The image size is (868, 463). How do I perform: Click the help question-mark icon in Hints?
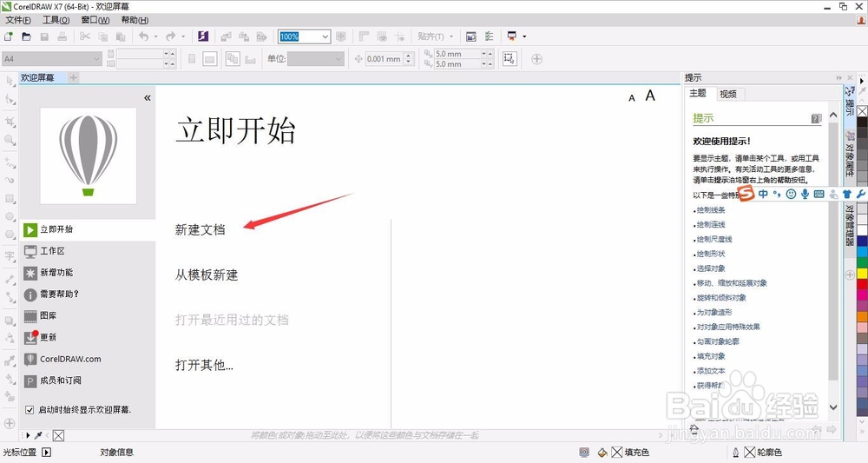(x=816, y=118)
